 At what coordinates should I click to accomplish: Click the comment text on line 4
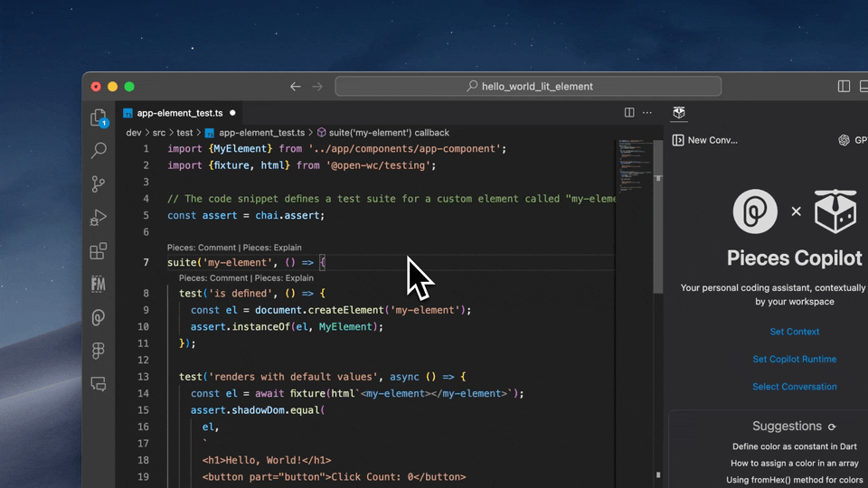pos(392,199)
